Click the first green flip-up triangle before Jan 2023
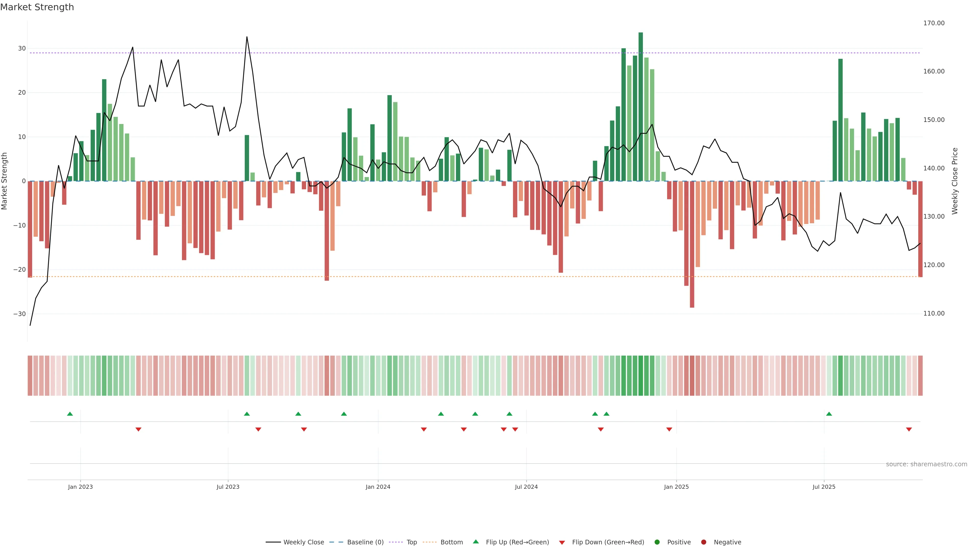The width and height of the screenshot is (980, 551). click(70, 414)
